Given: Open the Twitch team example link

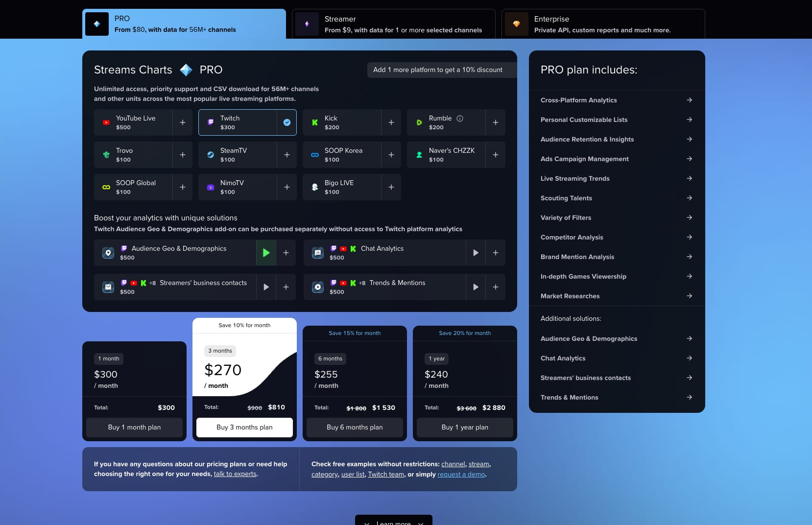Looking at the screenshot, I should click(386, 475).
